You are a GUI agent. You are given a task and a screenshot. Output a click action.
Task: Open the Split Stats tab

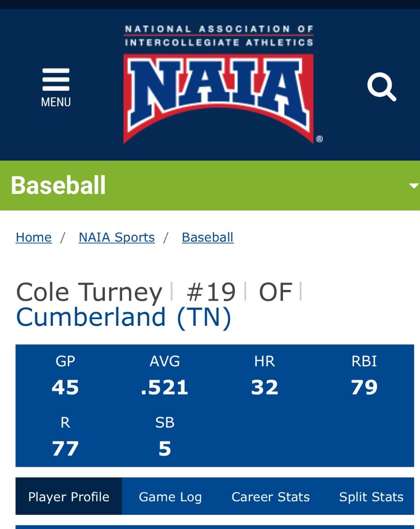click(371, 497)
